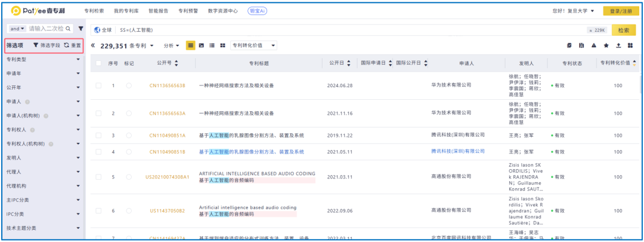Open applicant link in row CN110490851B
644x242 pixels.
tap(458, 151)
